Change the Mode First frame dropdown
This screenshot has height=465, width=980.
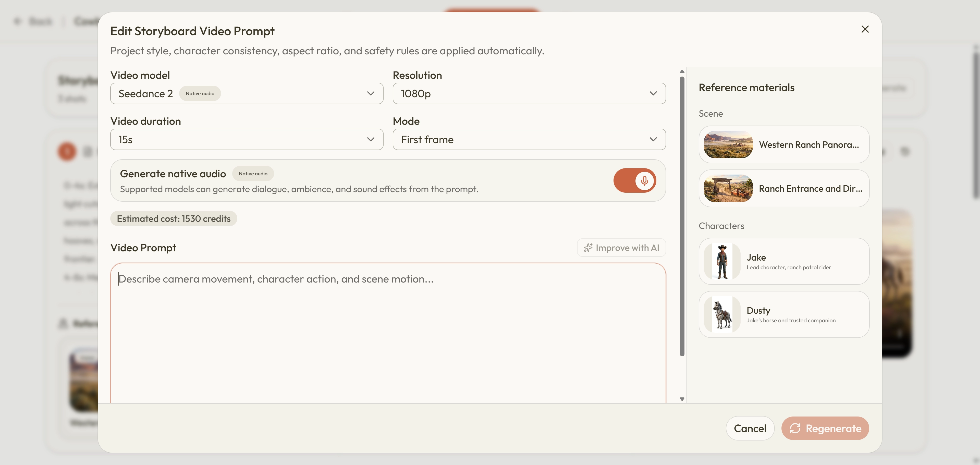coord(529,140)
